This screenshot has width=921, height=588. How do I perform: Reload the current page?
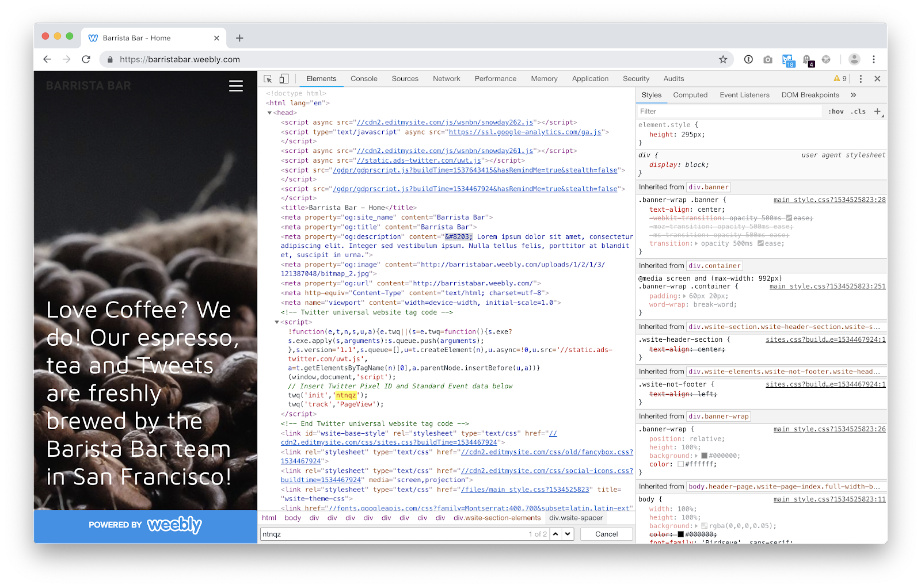(86, 59)
